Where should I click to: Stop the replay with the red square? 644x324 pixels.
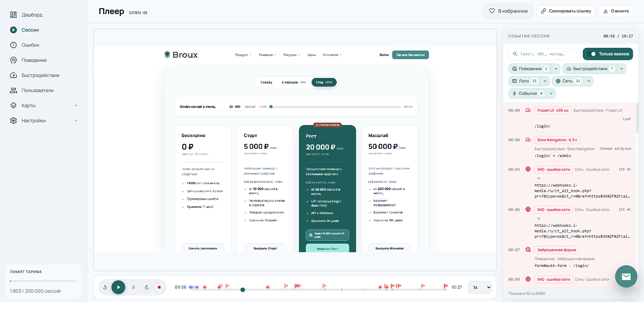pyautogui.click(x=159, y=287)
